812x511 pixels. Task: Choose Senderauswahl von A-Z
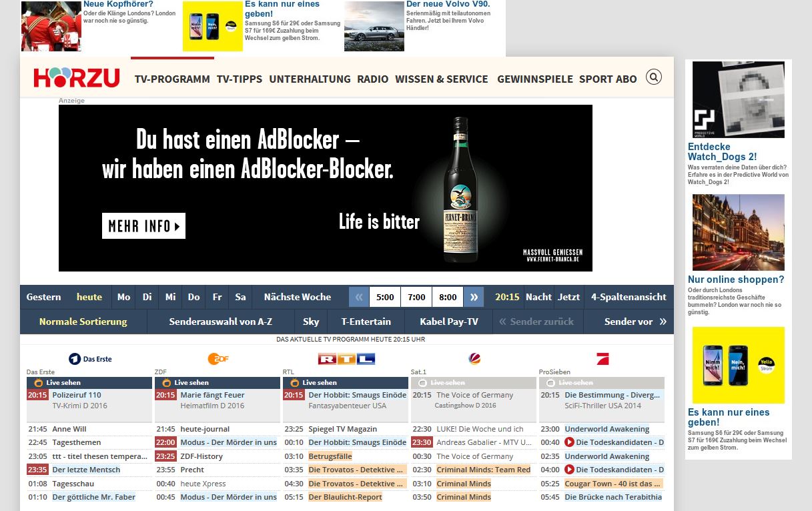pyautogui.click(x=221, y=322)
